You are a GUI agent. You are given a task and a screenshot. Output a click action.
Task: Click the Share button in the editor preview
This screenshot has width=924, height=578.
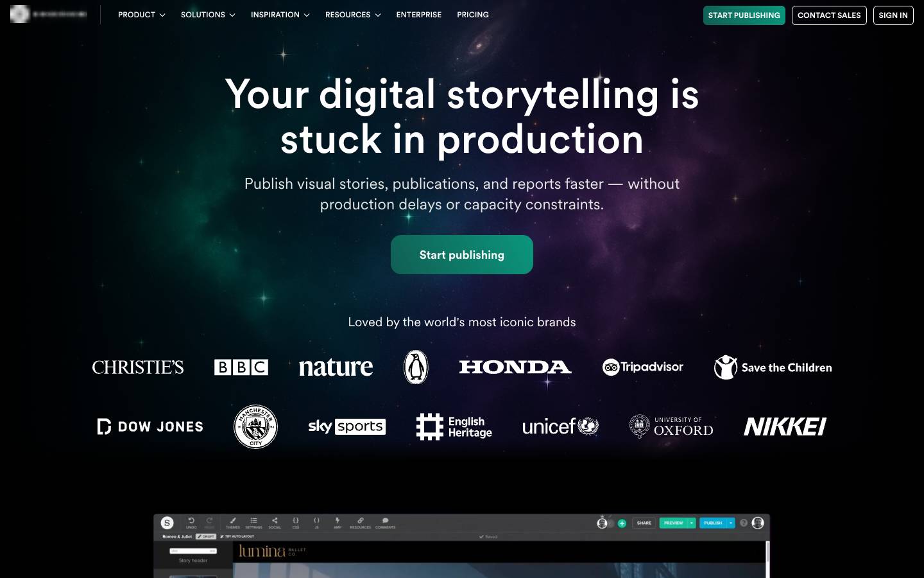tap(644, 523)
